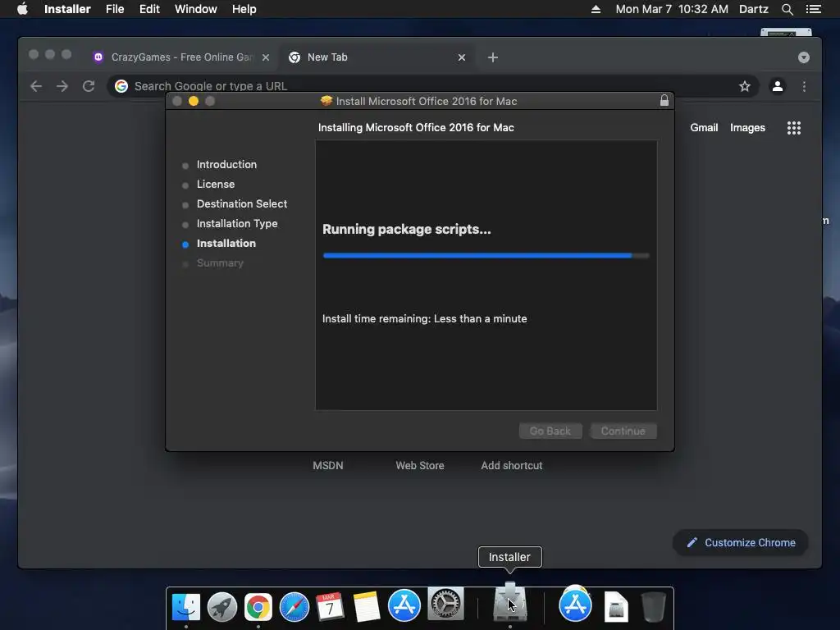Click Add shortcut

tap(512, 466)
